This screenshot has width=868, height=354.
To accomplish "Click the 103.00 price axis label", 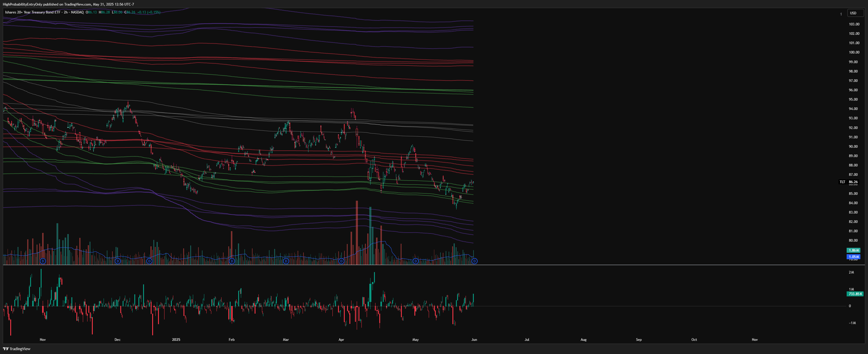I will tap(854, 24).
